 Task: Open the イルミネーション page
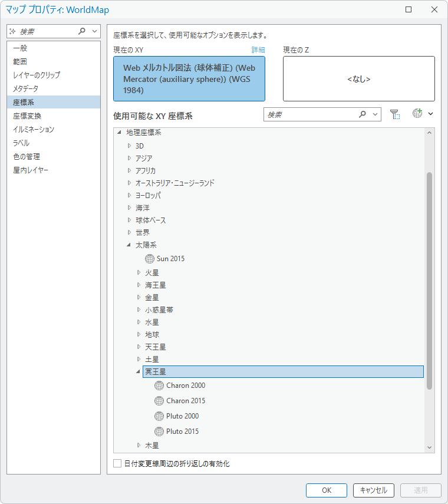pyautogui.click(x=54, y=129)
